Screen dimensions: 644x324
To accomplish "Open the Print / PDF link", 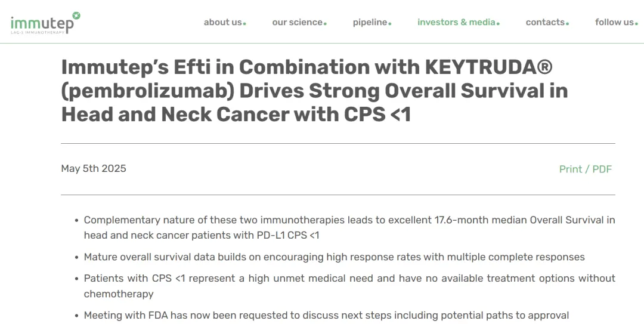I will click(x=585, y=169).
